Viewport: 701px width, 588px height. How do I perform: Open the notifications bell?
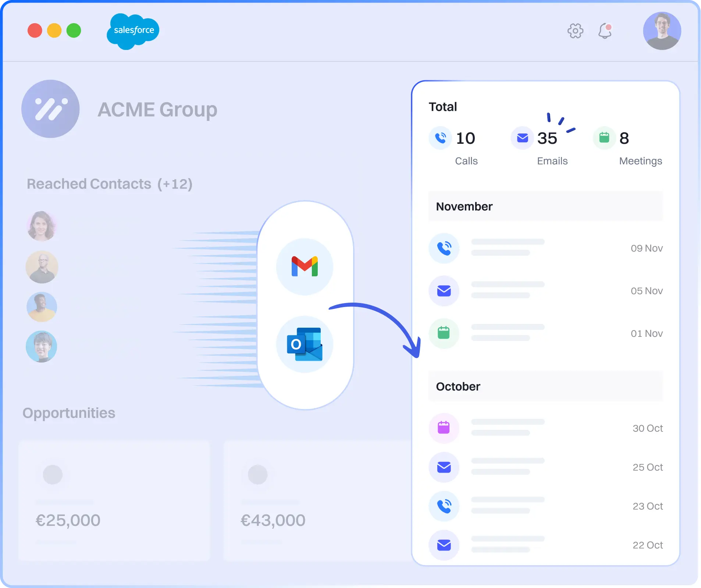point(605,31)
